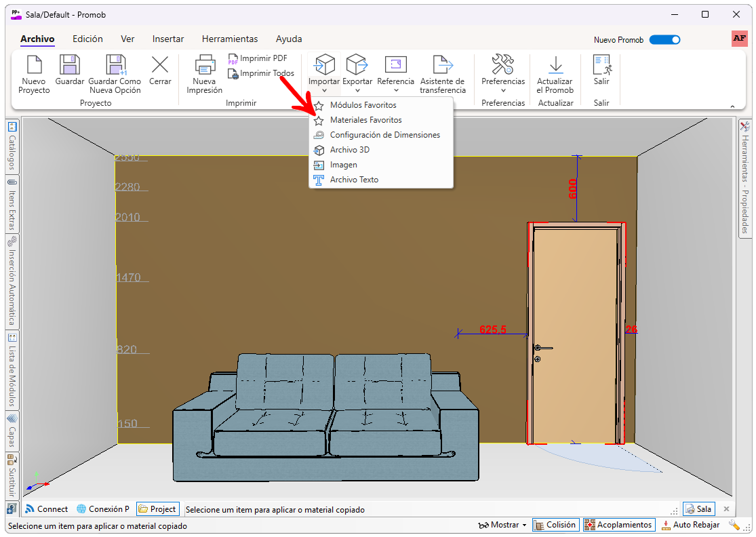Viewport: 756px width, 537px height.
Task: Toggle the Colisión option
Action: (x=555, y=525)
